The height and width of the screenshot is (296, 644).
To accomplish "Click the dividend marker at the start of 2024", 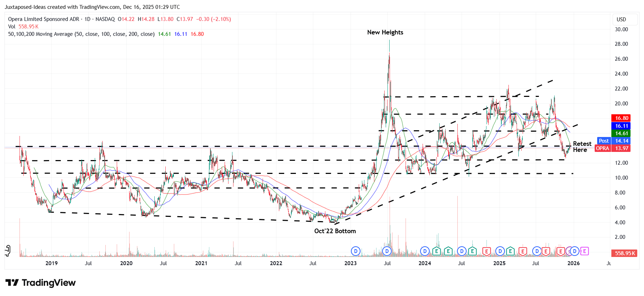I will coord(425,251).
